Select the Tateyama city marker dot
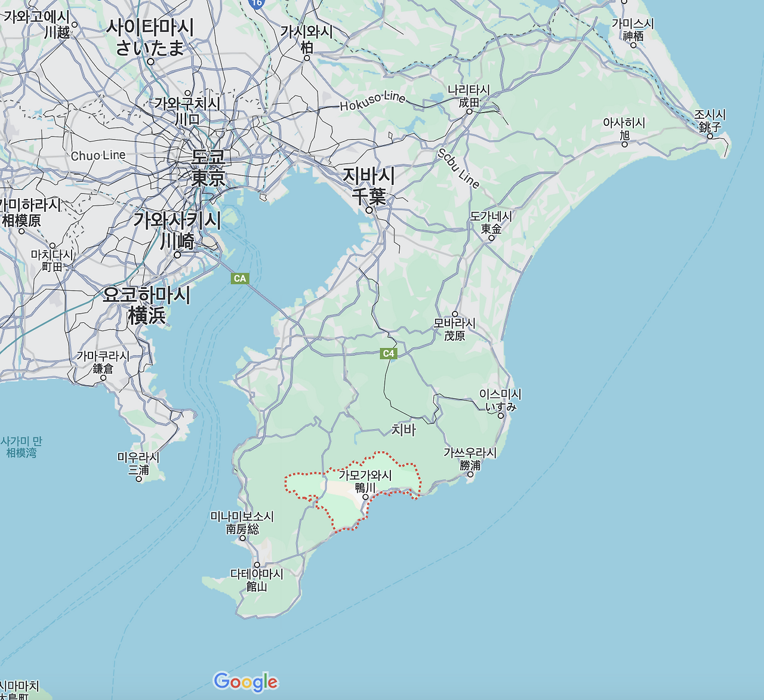Viewport: 764px width, 700px height. click(x=257, y=565)
